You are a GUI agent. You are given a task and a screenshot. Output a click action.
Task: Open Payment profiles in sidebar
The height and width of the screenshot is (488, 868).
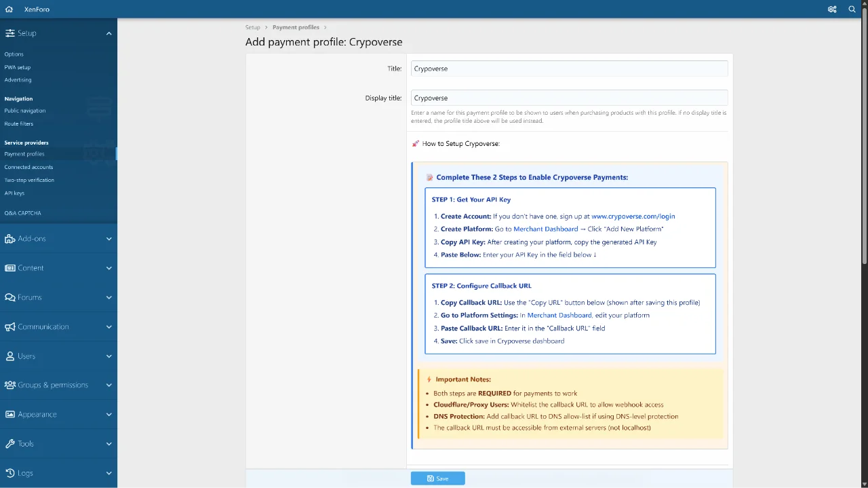tap(24, 154)
